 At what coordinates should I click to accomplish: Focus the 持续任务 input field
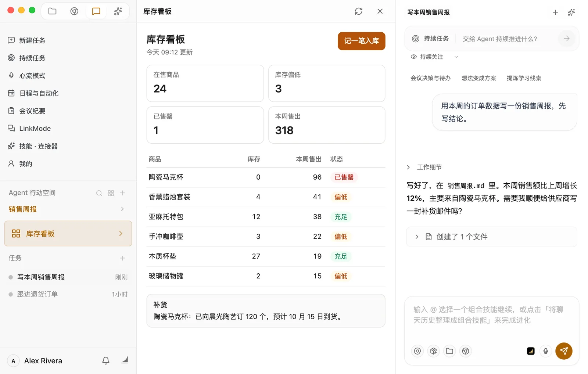click(508, 39)
